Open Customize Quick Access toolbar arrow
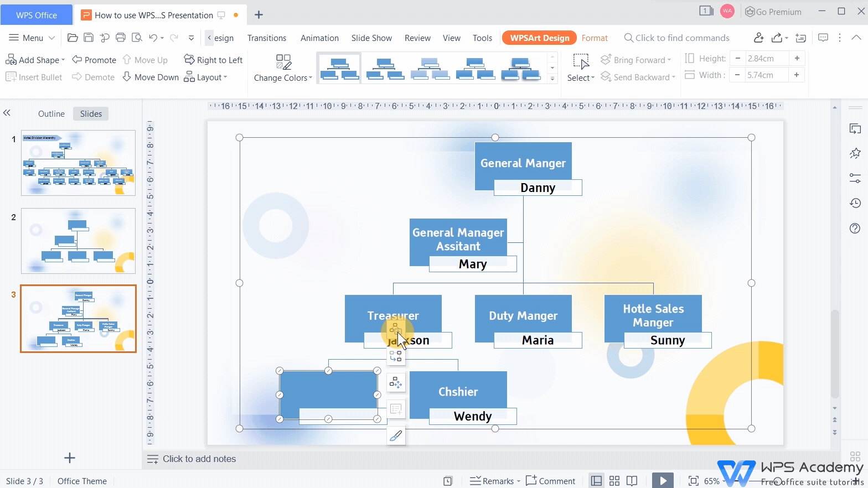The image size is (868, 488). (191, 38)
